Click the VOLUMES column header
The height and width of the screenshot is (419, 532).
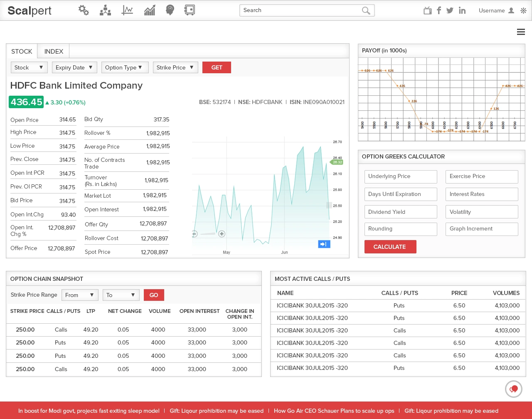(506, 293)
